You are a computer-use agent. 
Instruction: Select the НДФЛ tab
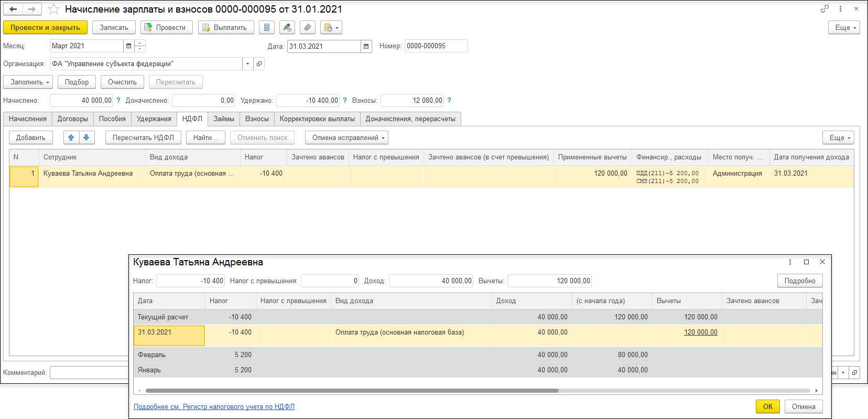192,119
